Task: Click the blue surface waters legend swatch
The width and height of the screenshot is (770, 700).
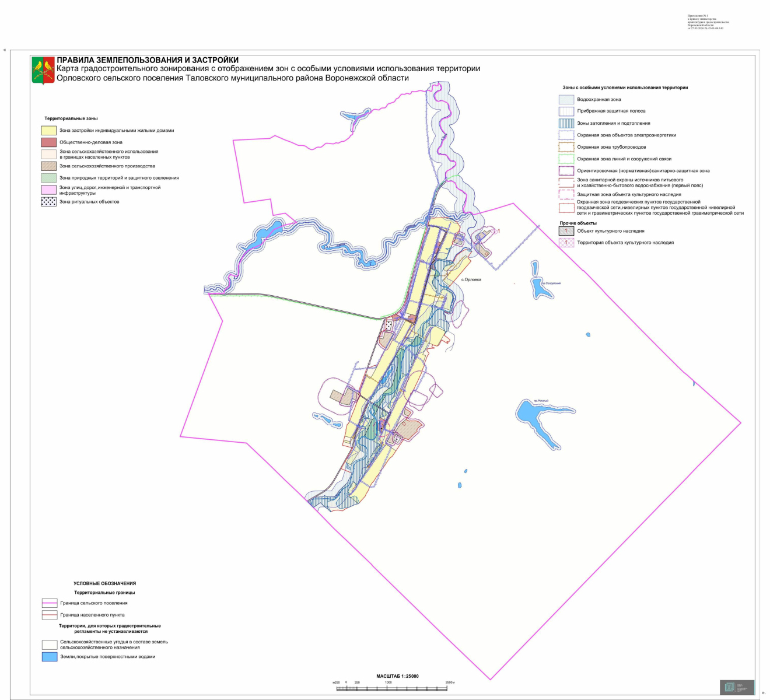Action: coord(49,657)
